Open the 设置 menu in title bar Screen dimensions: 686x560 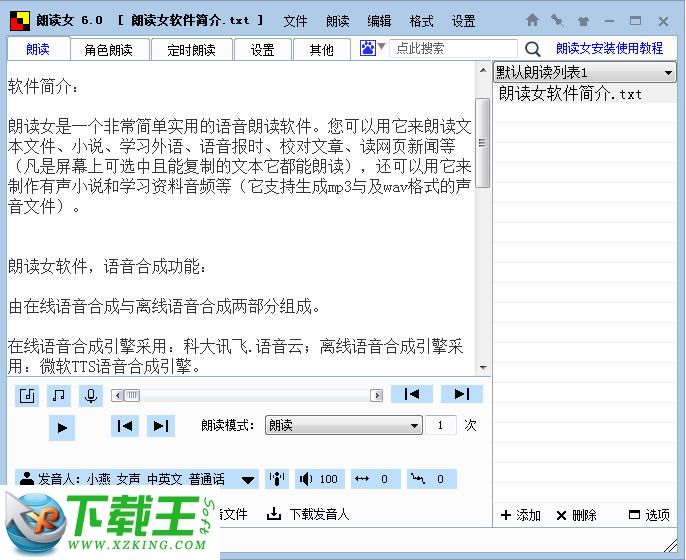tap(463, 21)
